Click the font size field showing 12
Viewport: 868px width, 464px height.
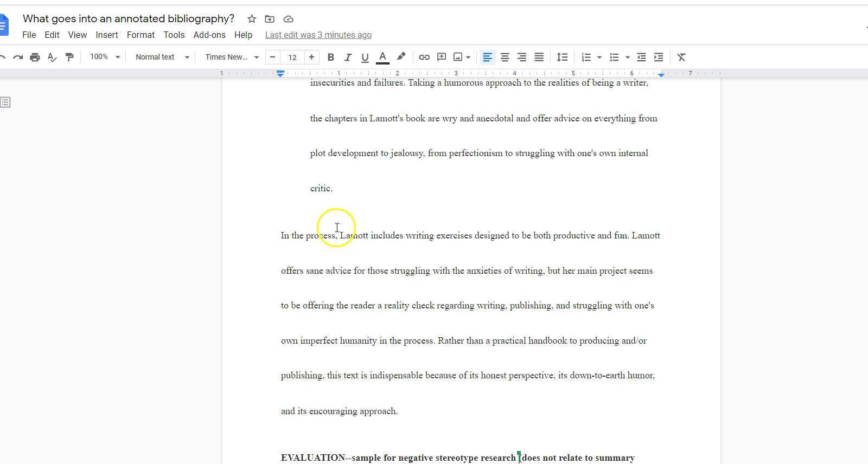292,57
